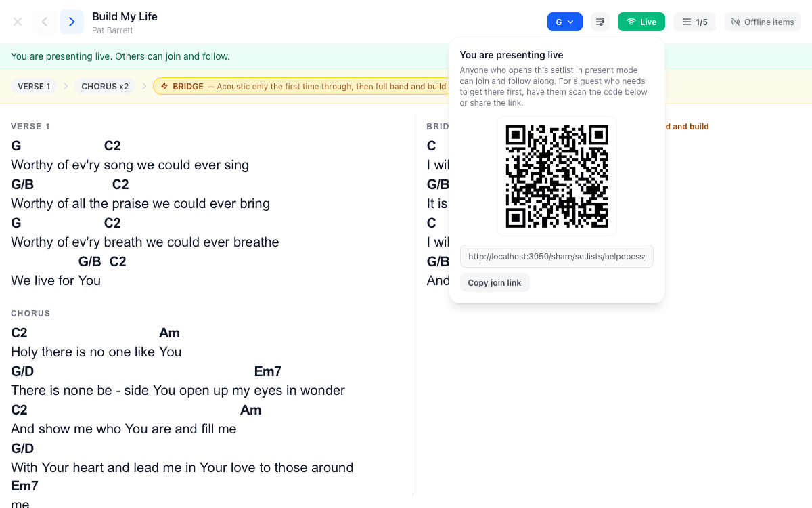Advance to the next song arrow

click(72, 22)
